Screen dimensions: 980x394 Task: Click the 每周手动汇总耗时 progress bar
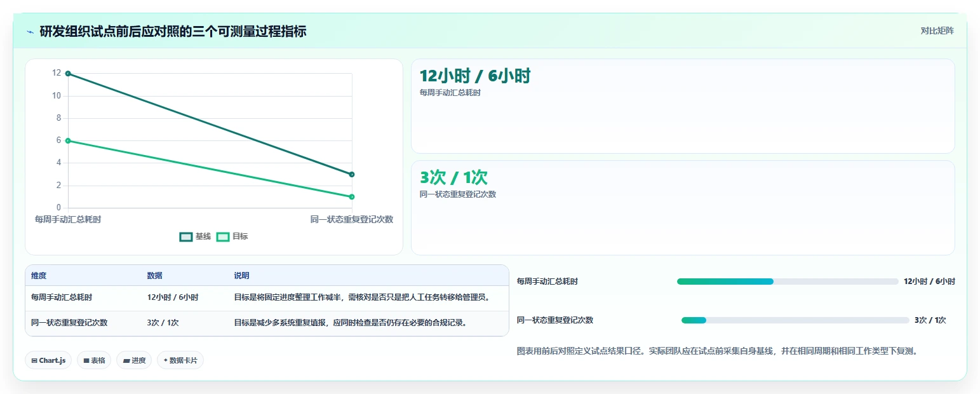pos(788,282)
